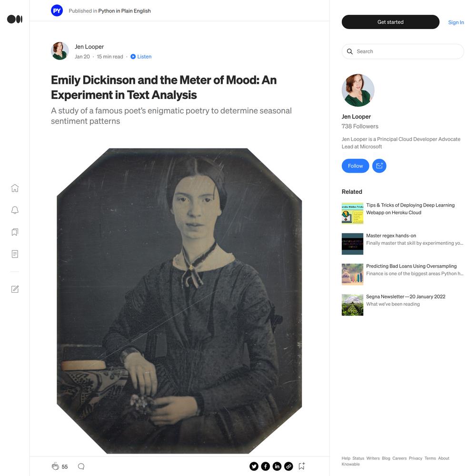
Task: Save article with bottom bookmark icon
Action: 301,466
